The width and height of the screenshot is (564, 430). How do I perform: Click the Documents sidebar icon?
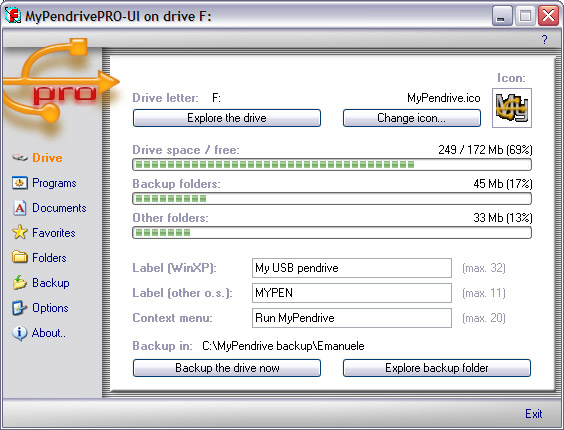pos(19,208)
